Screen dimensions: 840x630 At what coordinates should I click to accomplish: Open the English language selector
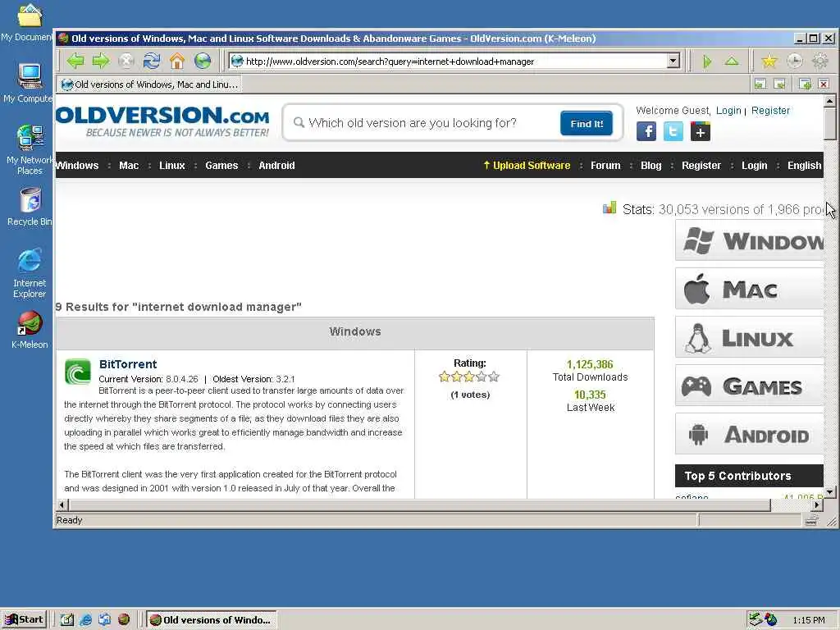804,166
